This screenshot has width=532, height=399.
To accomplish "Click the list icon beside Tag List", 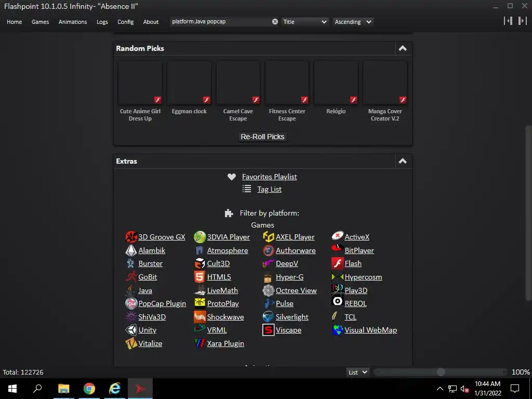I will [x=247, y=189].
